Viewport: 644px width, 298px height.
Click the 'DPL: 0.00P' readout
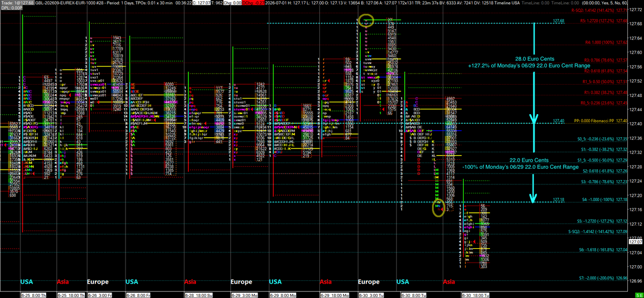tap(11, 9)
